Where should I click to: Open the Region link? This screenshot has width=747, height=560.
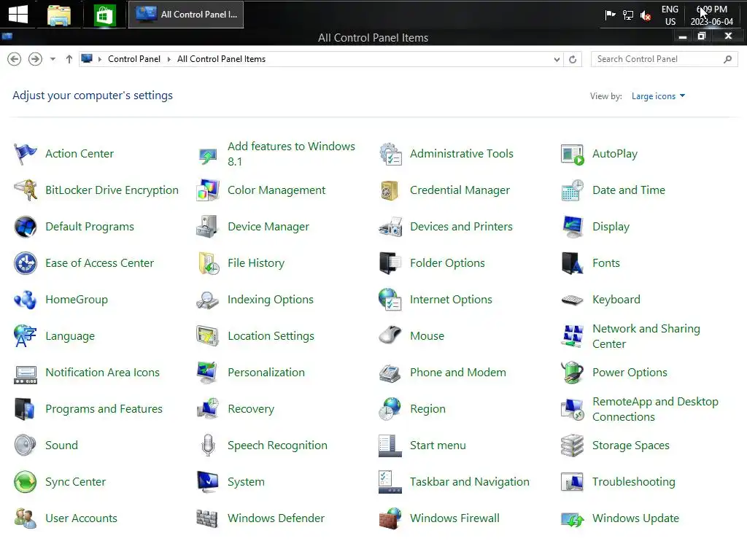427,409
